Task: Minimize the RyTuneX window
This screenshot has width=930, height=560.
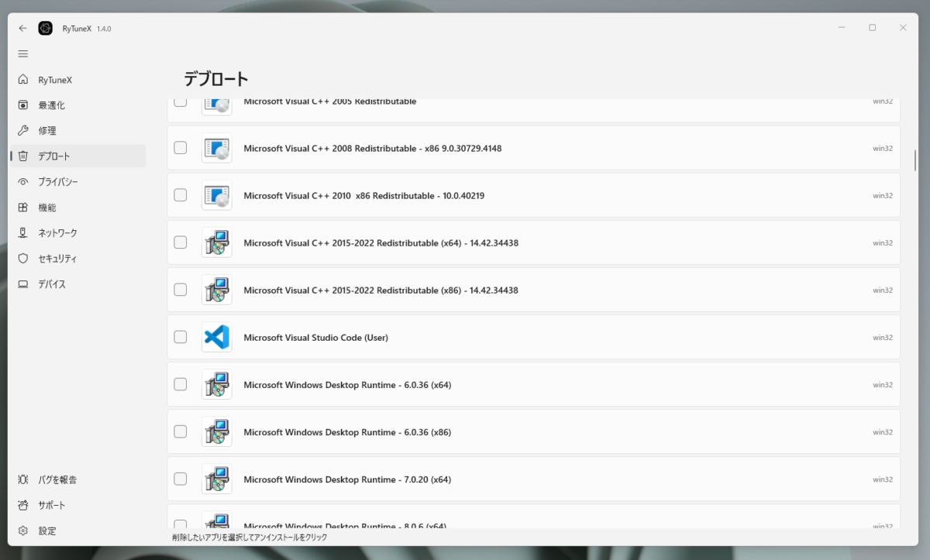Action: tap(842, 28)
